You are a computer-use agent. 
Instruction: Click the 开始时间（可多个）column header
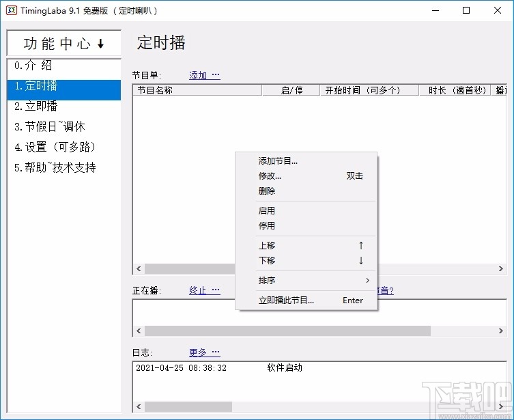click(369, 90)
